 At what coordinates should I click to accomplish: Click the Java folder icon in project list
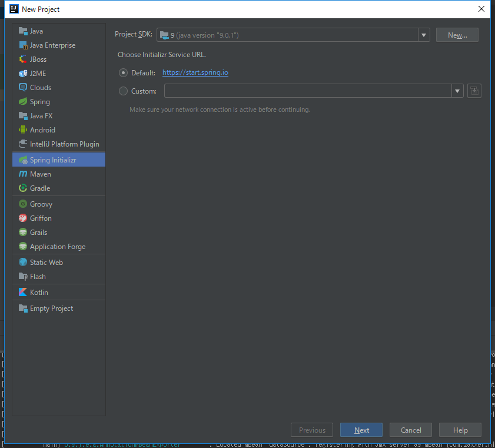coord(23,31)
